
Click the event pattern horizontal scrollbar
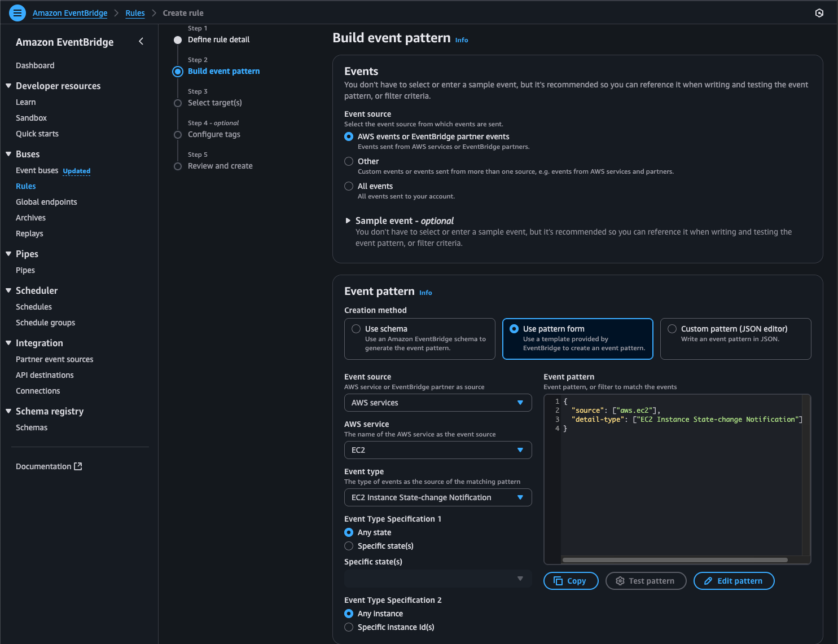click(x=675, y=560)
